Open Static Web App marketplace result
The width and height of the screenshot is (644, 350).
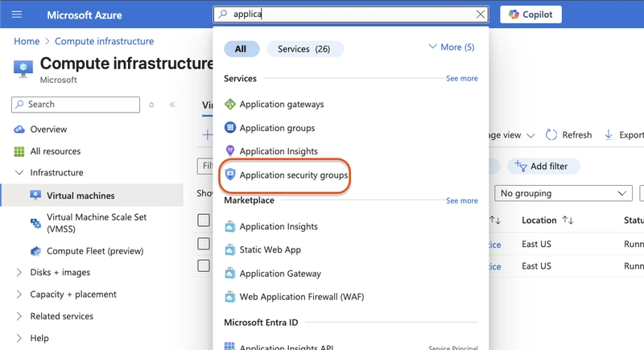pos(270,250)
